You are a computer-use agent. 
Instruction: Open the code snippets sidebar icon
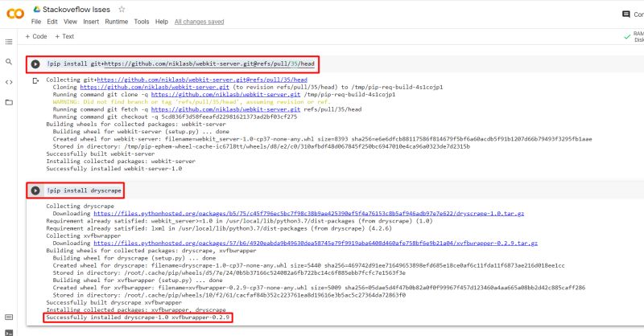[x=9, y=82]
